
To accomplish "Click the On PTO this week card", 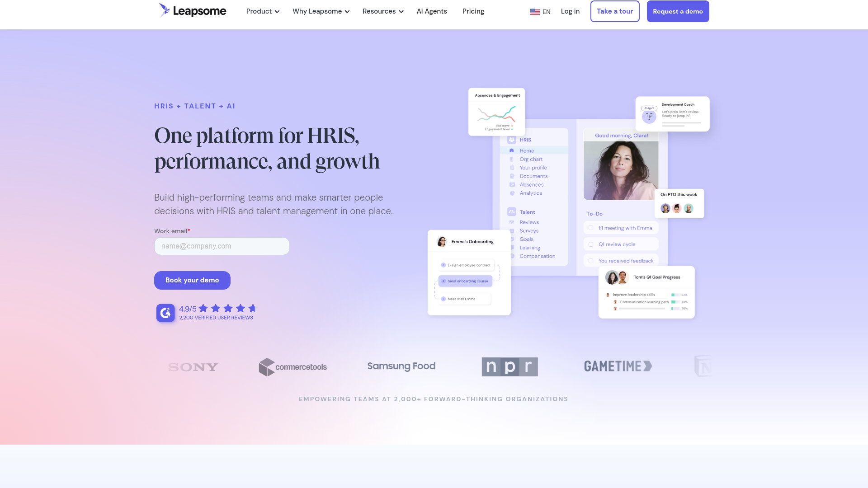I will (679, 203).
